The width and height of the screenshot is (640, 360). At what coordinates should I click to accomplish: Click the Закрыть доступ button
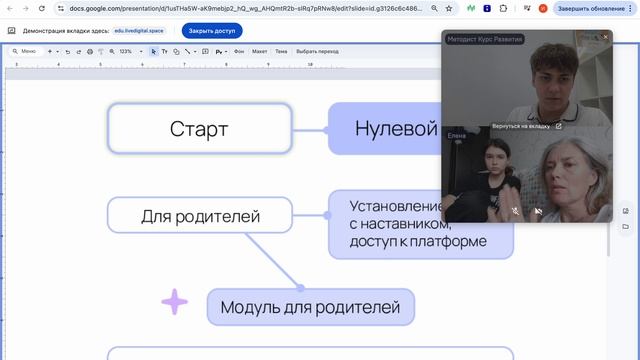[212, 31]
